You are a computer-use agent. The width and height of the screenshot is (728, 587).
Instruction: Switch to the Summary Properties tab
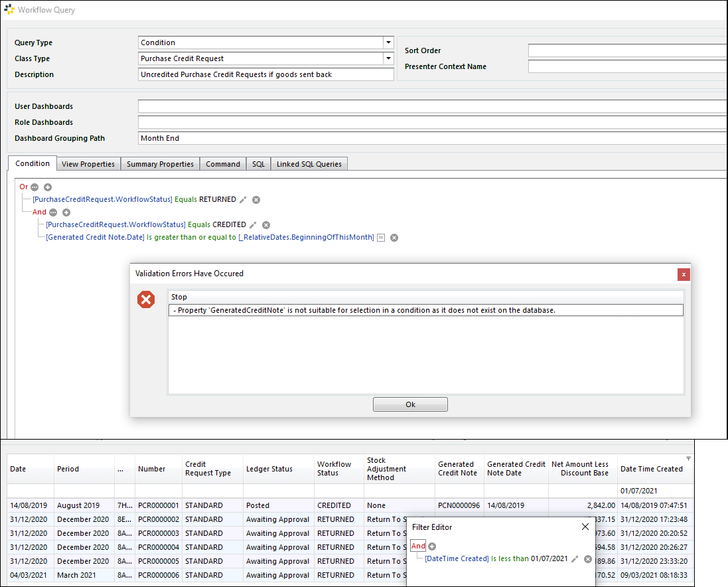[x=160, y=164]
